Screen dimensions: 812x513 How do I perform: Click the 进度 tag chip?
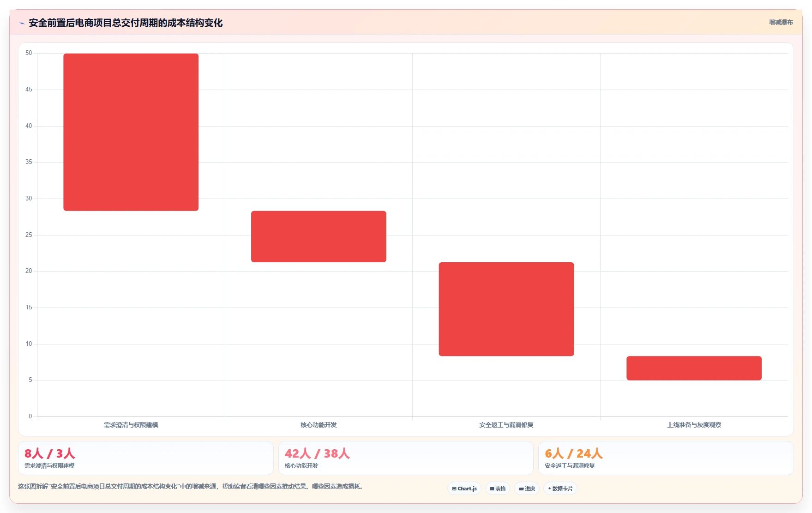click(x=527, y=489)
